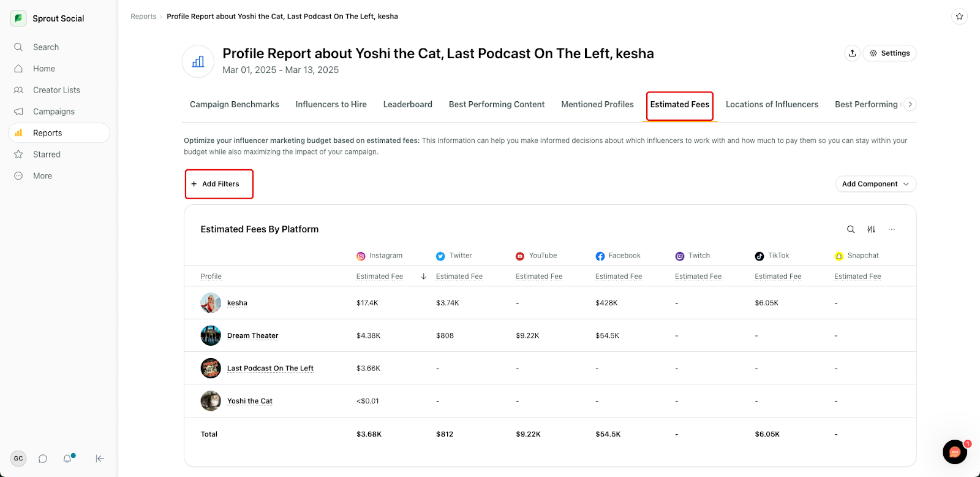Click Dream Theater's profile picture
The image size is (980, 477).
[x=211, y=335]
